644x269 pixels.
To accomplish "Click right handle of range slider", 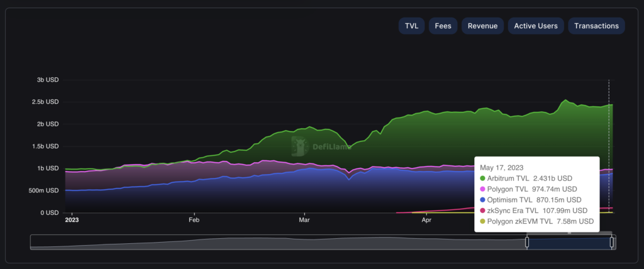I will coord(611,243).
